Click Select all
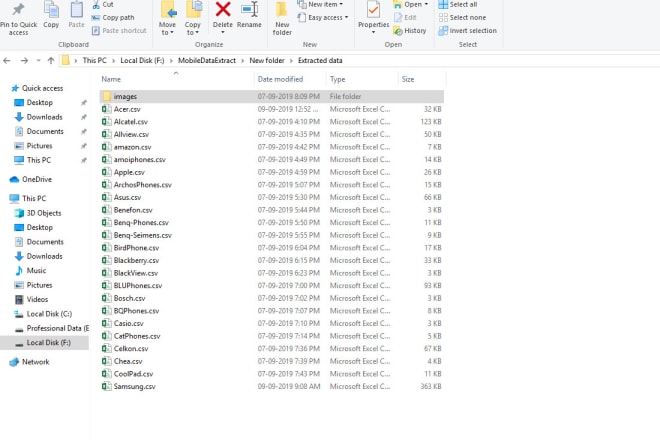660x440 pixels. (458, 5)
